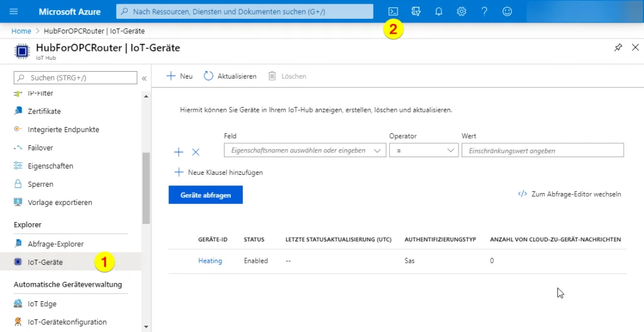Open the hamburger portal menu

click(14, 11)
